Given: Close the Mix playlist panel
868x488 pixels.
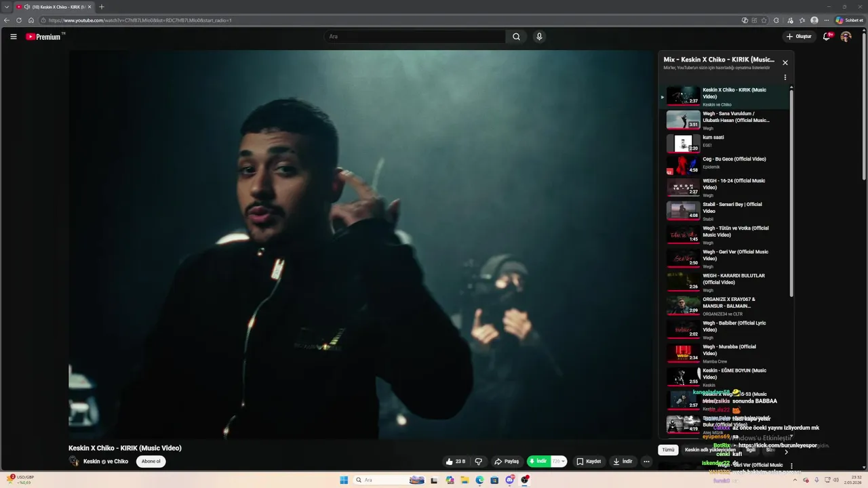Looking at the screenshot, I should point(785,62).
